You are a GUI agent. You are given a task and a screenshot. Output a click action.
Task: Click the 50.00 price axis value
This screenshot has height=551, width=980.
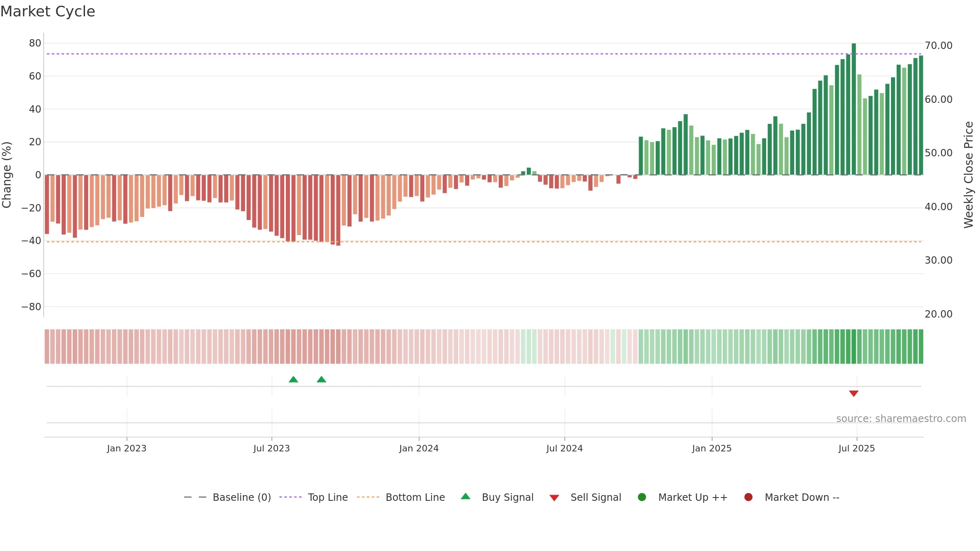coord(938,153)
